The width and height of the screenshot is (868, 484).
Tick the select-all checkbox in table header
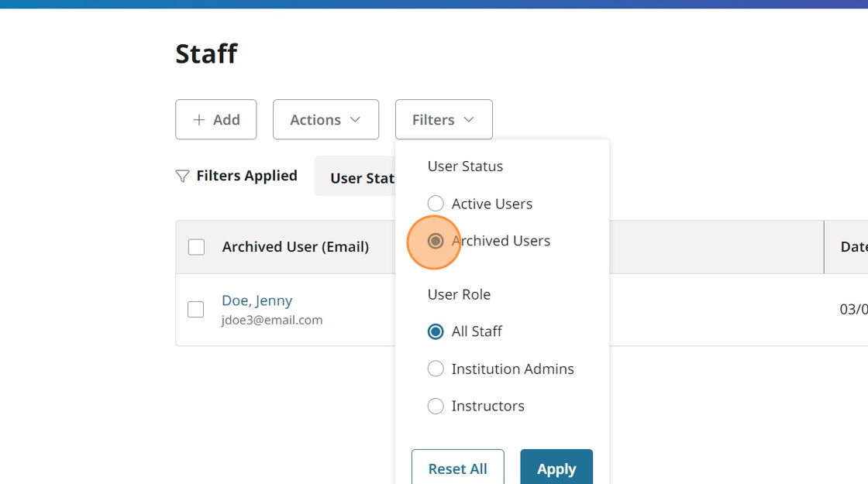pyautogui.click(x=197, y=247)
